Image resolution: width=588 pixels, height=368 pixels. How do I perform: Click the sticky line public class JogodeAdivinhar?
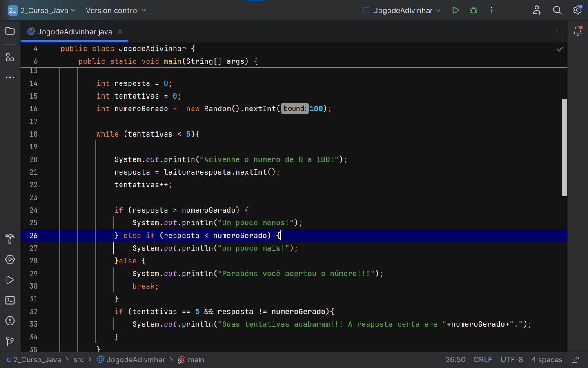[128, 49]
